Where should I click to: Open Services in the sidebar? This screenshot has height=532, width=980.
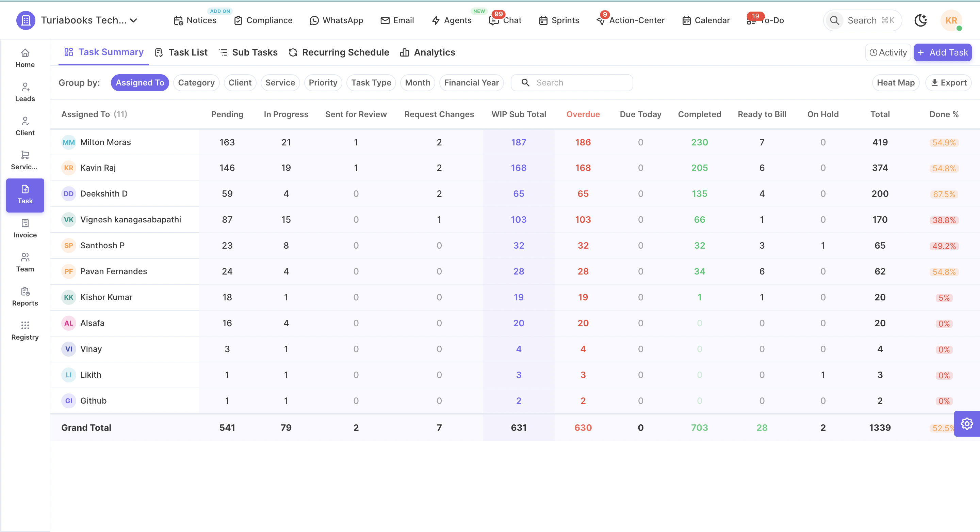click(x=25, y=161)
